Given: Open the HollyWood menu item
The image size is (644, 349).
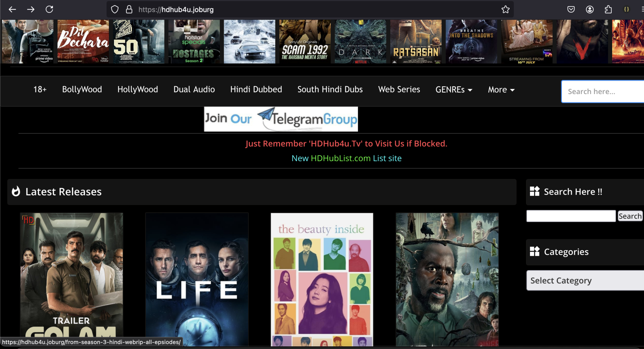Looking at the screenshot, I should point(137,89).
